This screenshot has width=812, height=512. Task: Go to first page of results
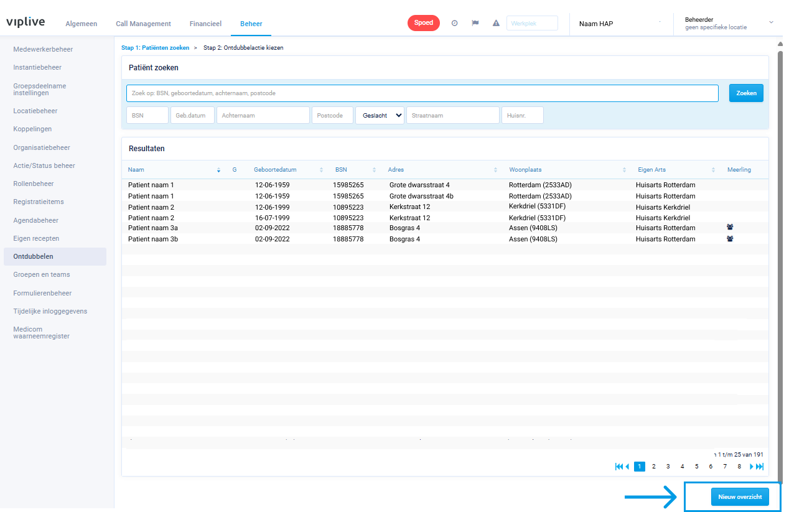pos(618,467)
